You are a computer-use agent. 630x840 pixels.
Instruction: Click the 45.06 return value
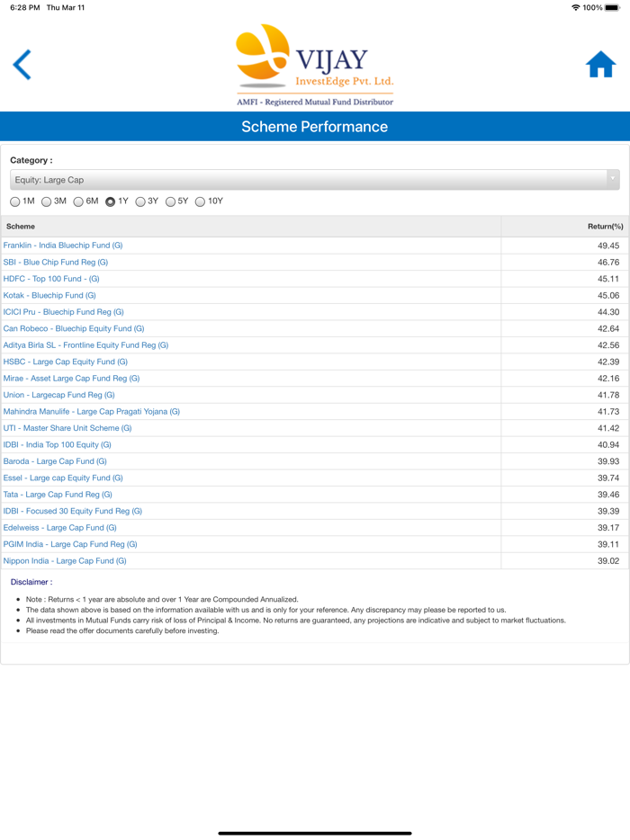coord(608,296)
